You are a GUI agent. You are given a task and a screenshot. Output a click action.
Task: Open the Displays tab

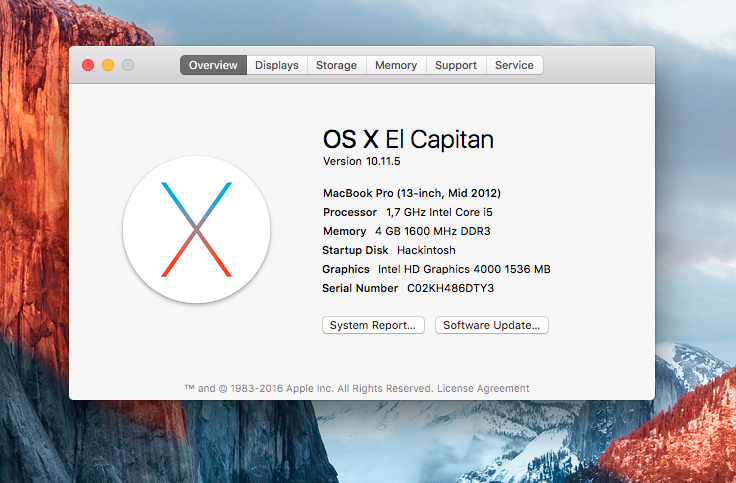click(276, 65)
